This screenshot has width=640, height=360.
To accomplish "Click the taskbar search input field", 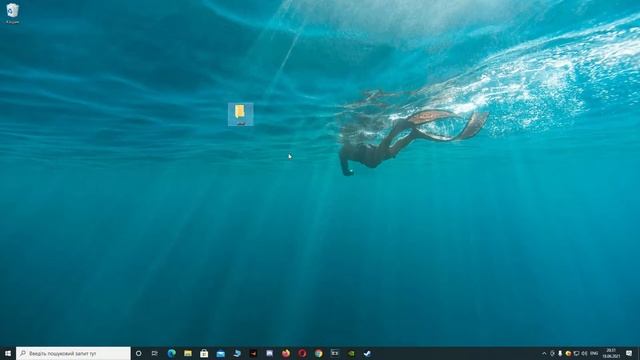I will pos(73,353).
